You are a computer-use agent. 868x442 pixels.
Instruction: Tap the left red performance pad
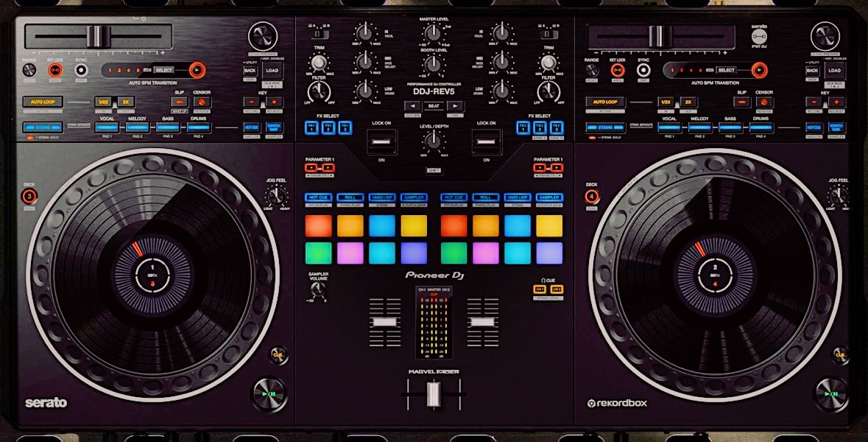point(319,226)
